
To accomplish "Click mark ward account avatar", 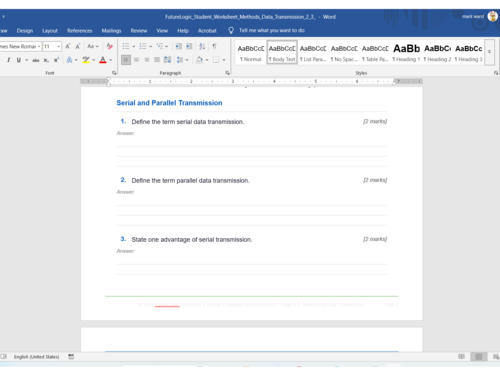I will pos(493,16).
